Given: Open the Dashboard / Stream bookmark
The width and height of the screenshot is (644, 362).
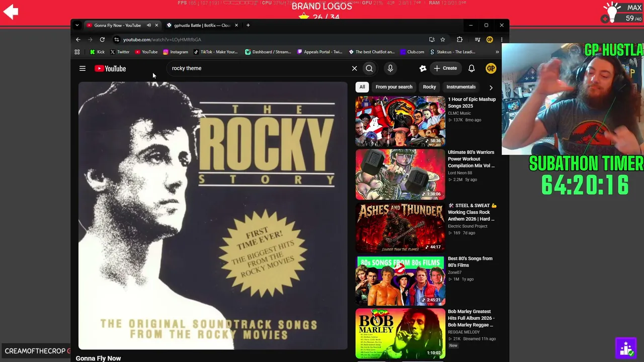Looking at the screenshot, I should [x=268, y=52].
